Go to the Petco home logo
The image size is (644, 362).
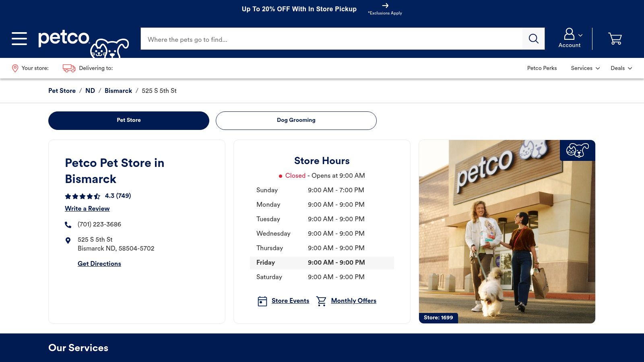pos(83,43)
